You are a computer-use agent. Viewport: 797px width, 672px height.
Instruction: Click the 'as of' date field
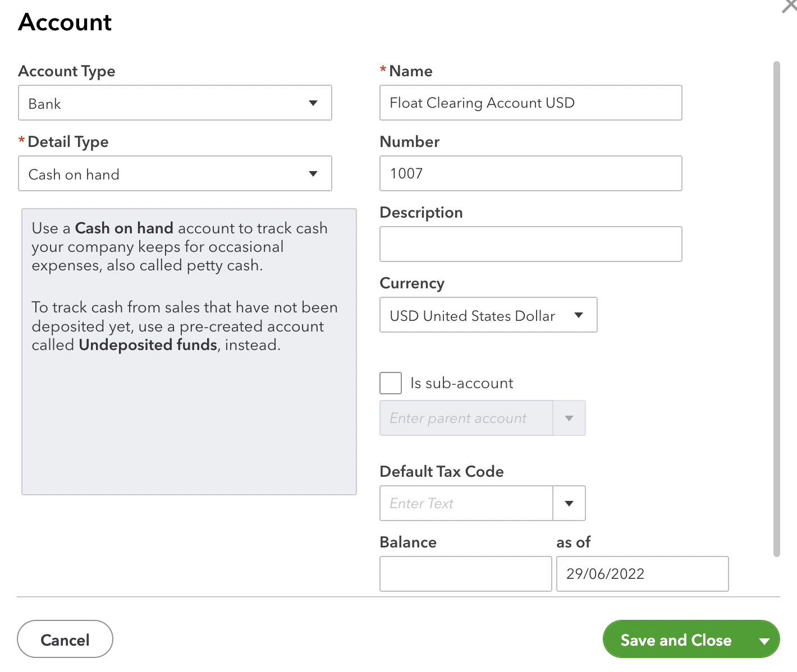click(x=642, y=574)
